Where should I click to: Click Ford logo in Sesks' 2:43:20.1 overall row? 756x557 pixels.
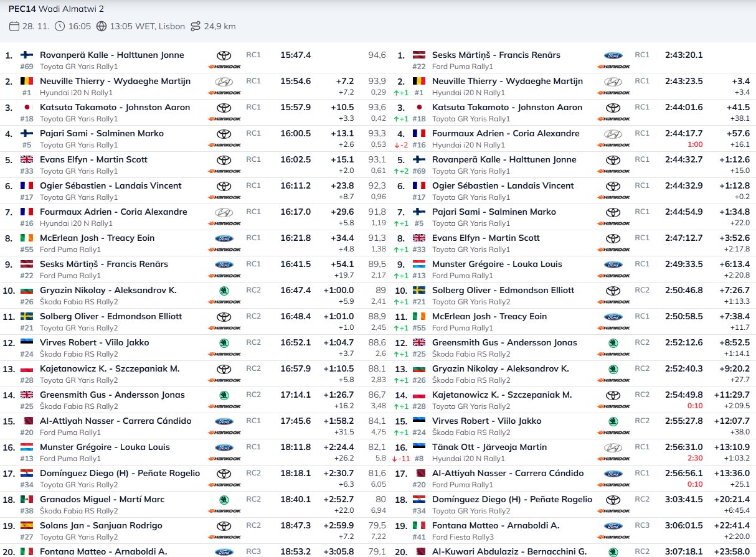tap(613, 55)
